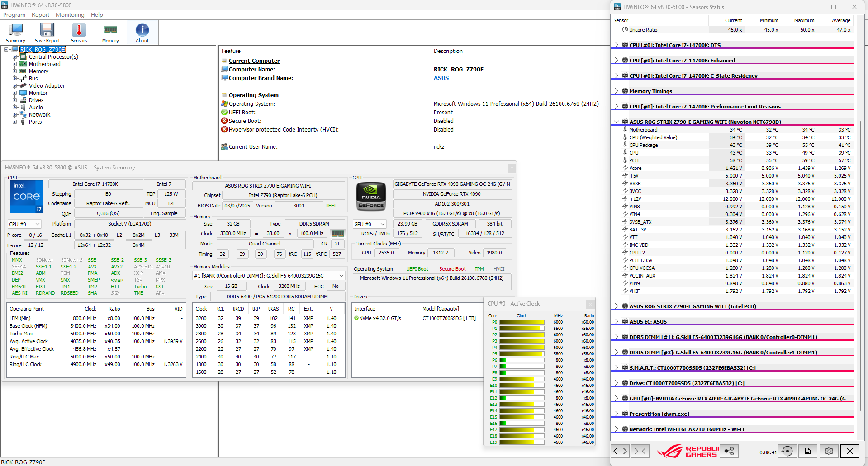
Task: Select Video Adapter in the tree
Action: [x=47, y=86]
